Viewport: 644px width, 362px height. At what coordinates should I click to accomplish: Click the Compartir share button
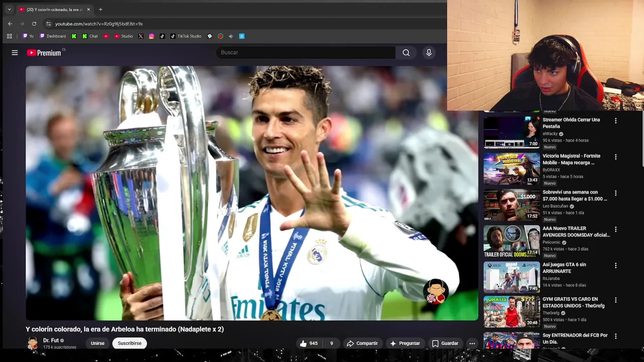362,343
